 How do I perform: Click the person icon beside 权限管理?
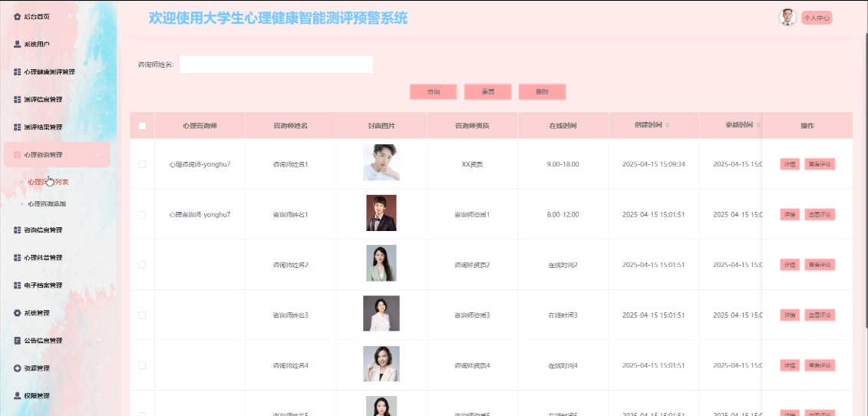[17, 396]
